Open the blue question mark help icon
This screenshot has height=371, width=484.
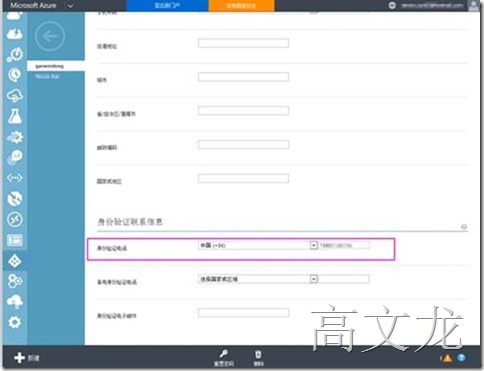[x=462, y=358]
